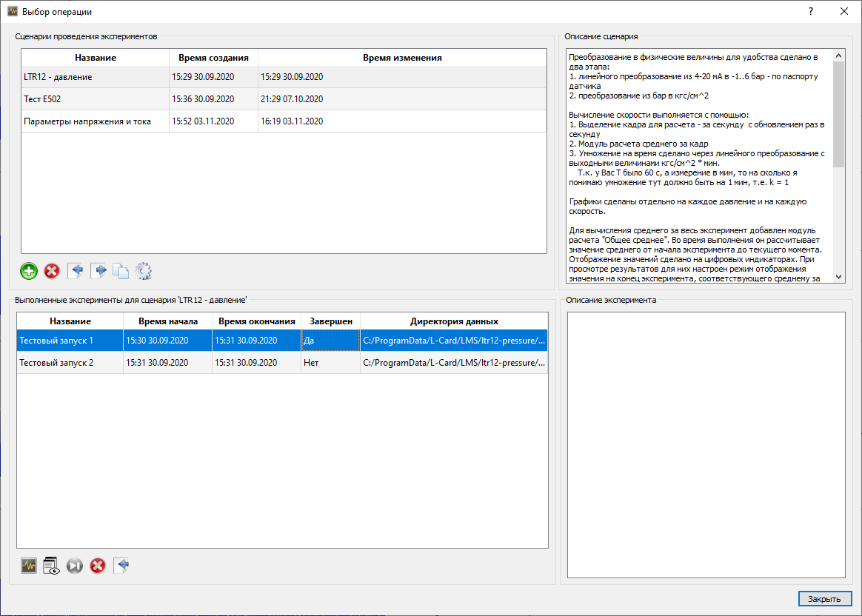Image resolution: width=862 pixels, height=616 pixels.
Task: Delete the selected experiment with red X
Action: 98,566
